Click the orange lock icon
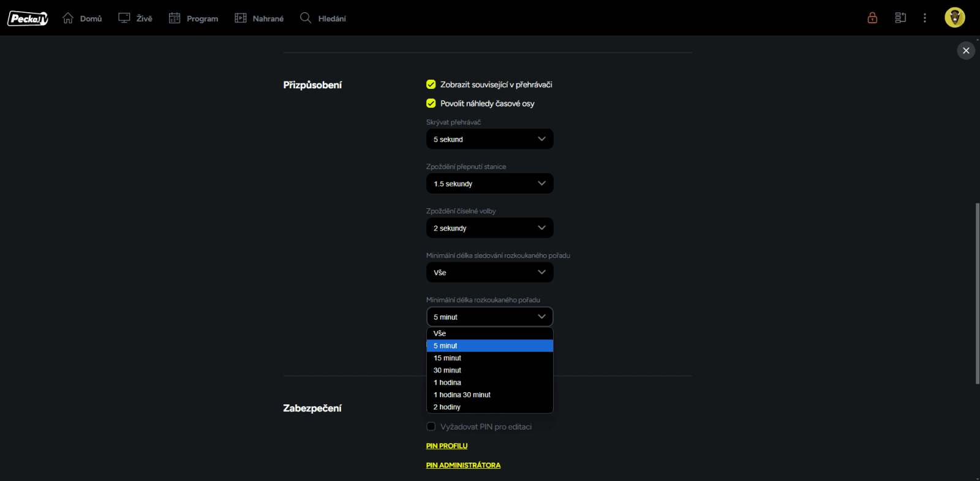The image size is (980, 481). pyautogui.click(x=872, y=18)
